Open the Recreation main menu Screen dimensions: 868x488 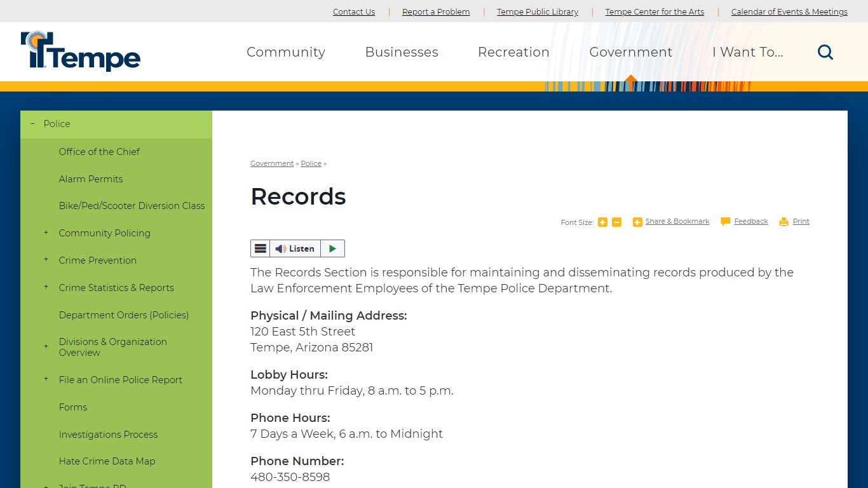click(x=513, y=52)
